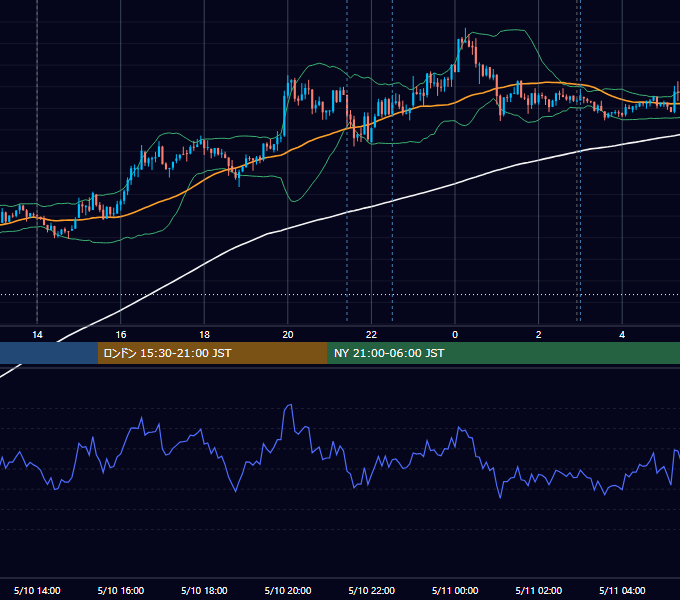Click the 22 hour axis label

[371, 335]
